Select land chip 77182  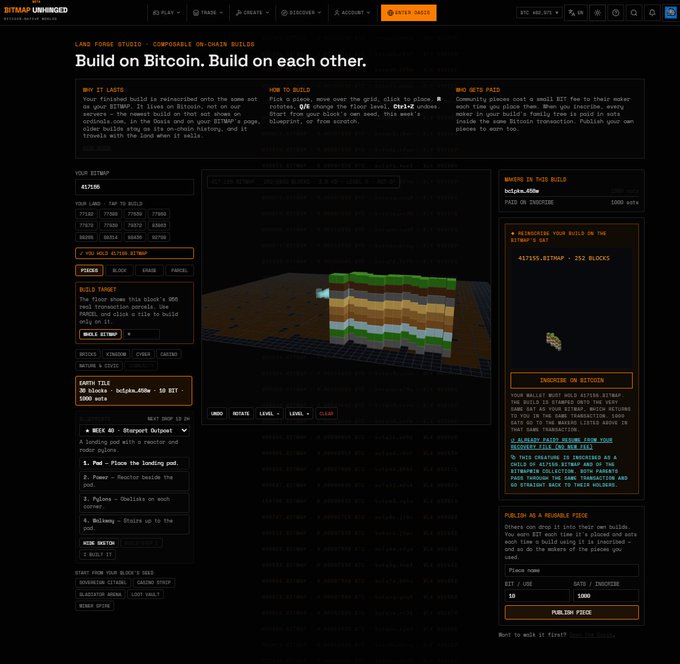86,214
